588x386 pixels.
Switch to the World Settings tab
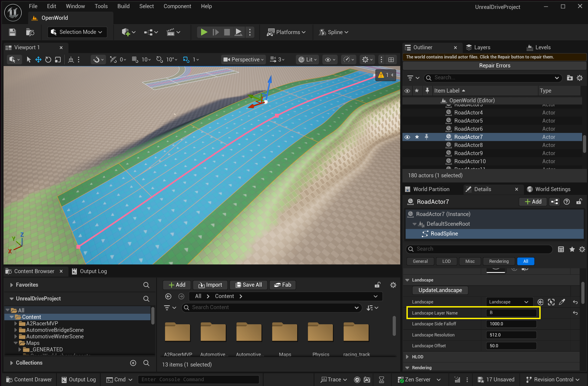[x=553, y=189]
